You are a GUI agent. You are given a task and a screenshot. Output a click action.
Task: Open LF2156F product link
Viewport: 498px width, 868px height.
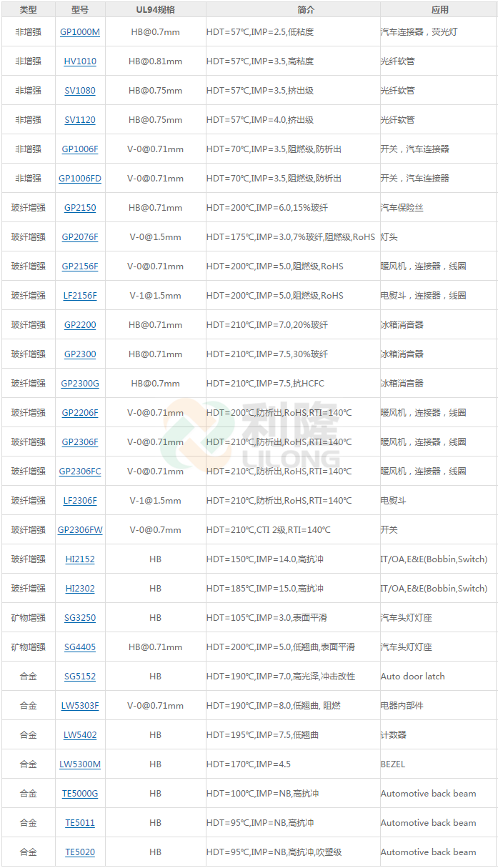point(80,296)
